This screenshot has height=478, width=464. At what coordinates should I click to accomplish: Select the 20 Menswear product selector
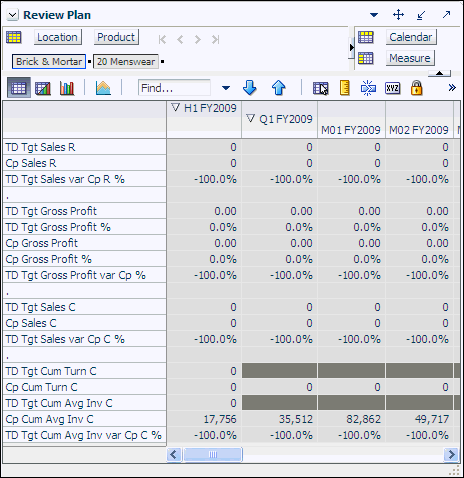pyautogui.click(x=126, y=62)
